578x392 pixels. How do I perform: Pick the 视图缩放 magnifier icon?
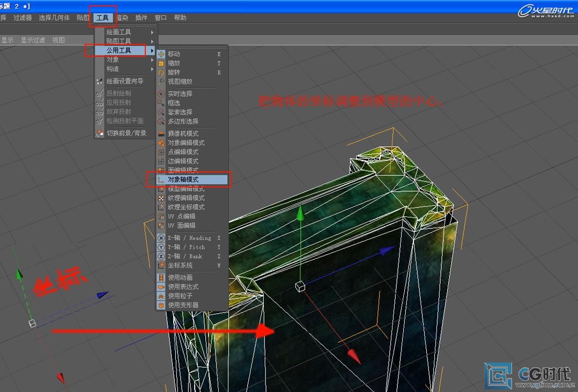161,82
